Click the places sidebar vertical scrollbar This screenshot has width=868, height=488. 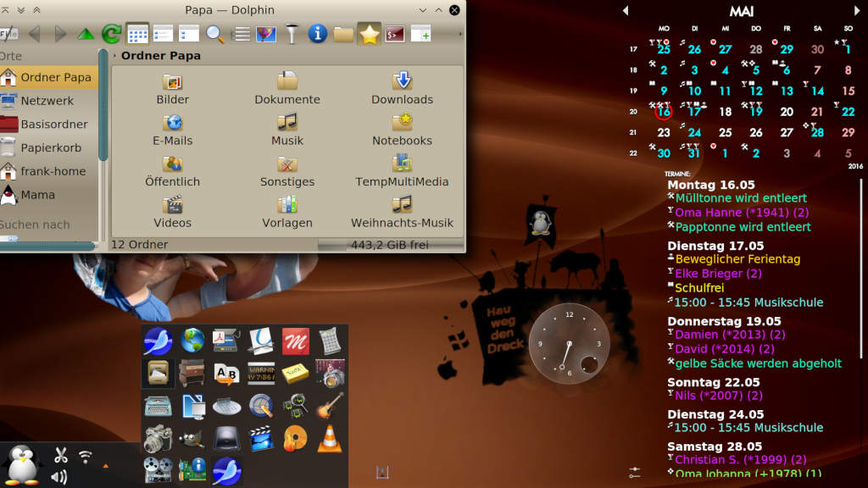[x=103, y=119]
